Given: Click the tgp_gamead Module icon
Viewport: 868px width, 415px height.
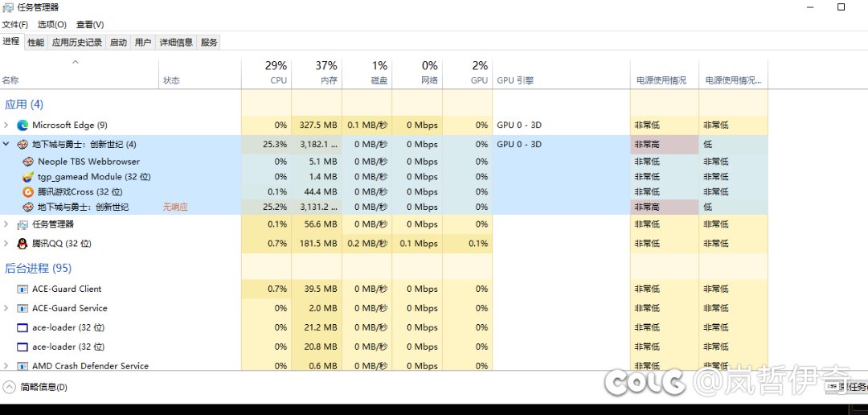Looking at the screenshot, I should point(28,177).
